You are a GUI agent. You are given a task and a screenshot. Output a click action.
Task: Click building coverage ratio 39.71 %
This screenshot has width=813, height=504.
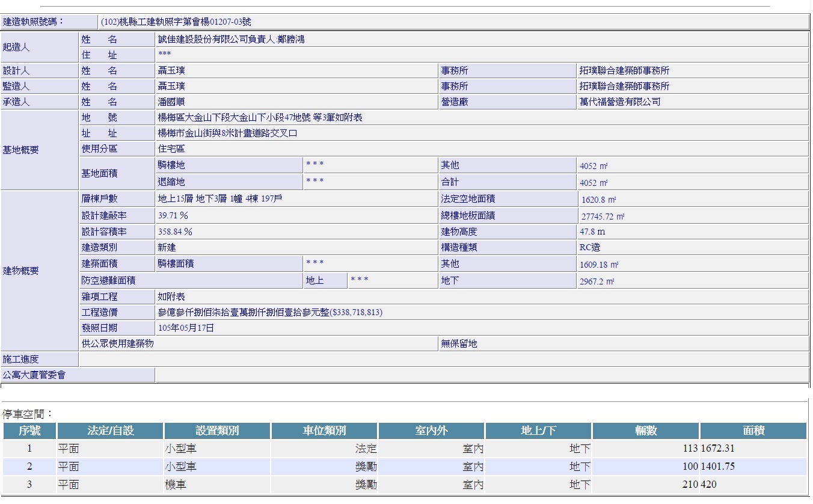point(173,215)
